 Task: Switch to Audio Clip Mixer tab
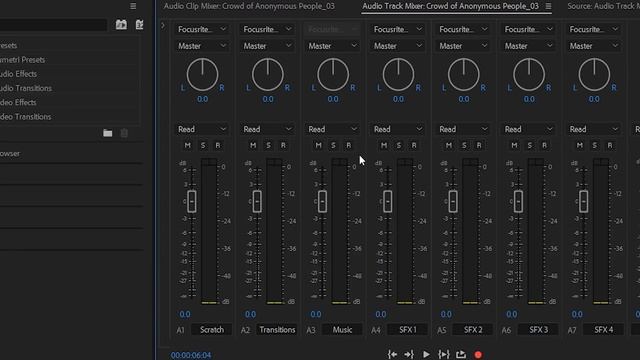pyautogui.click(x=249, y=6)
